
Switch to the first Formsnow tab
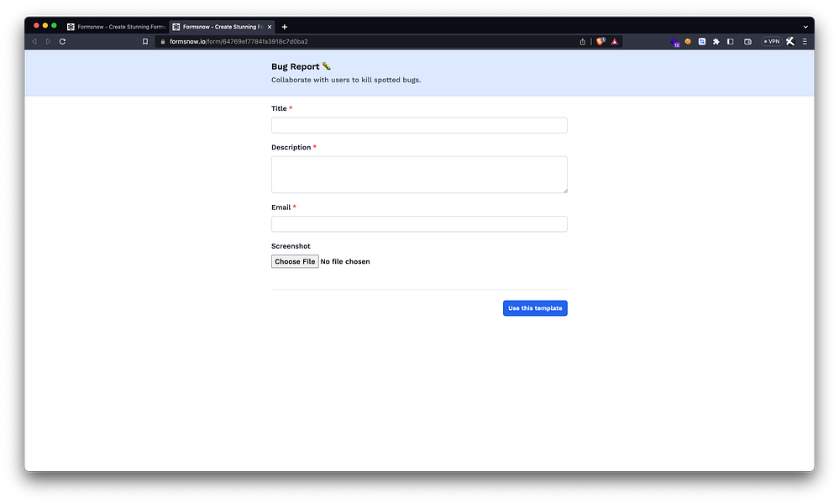coord(116,27)
